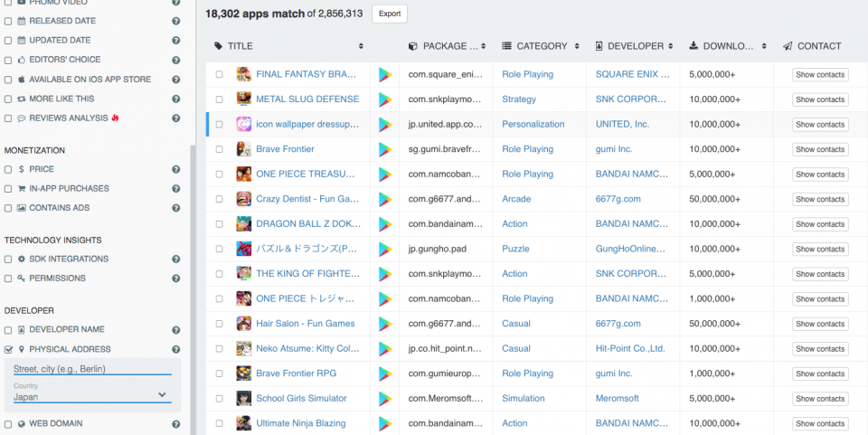
Task: Select the METAL SLUG DEFENSE row checkbox
Action: [x=219, y=99]
